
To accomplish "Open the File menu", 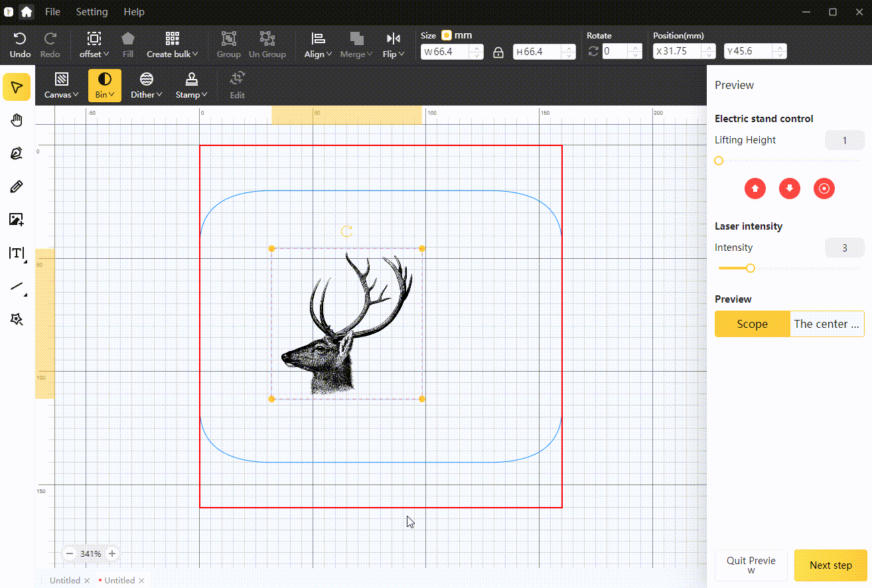I will 52,12.
